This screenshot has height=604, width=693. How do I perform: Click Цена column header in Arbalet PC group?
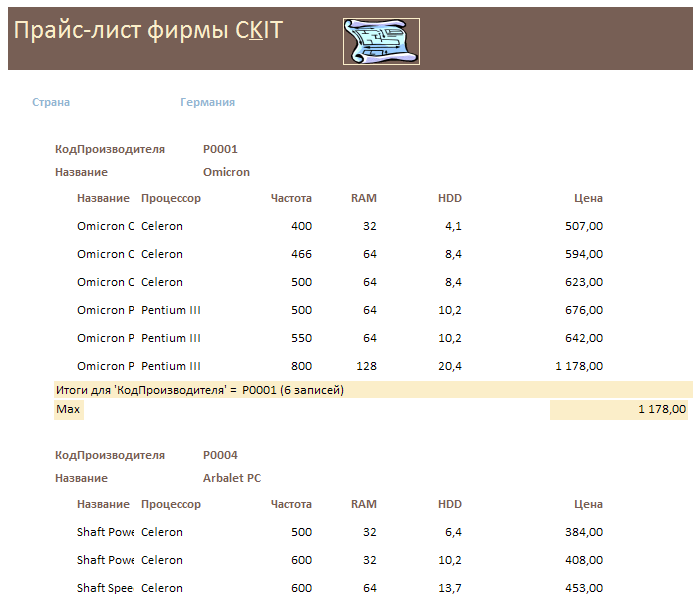[588, 504]
